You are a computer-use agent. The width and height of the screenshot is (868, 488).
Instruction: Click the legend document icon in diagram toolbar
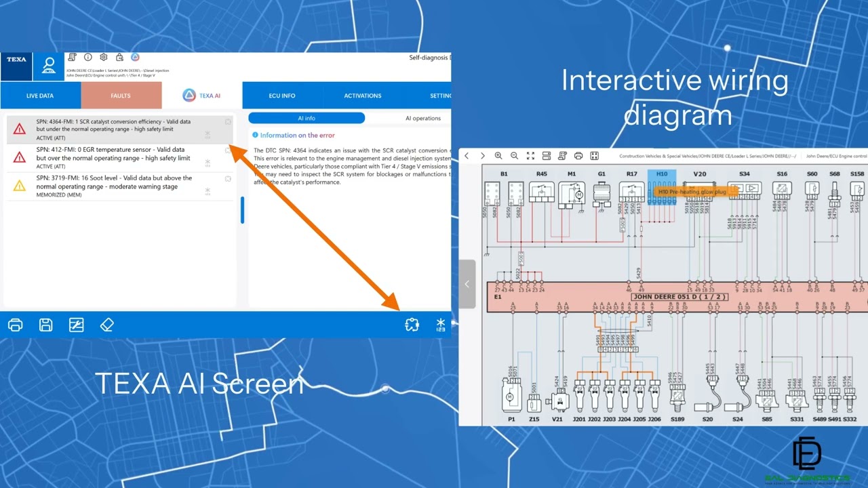pos(562,156)
